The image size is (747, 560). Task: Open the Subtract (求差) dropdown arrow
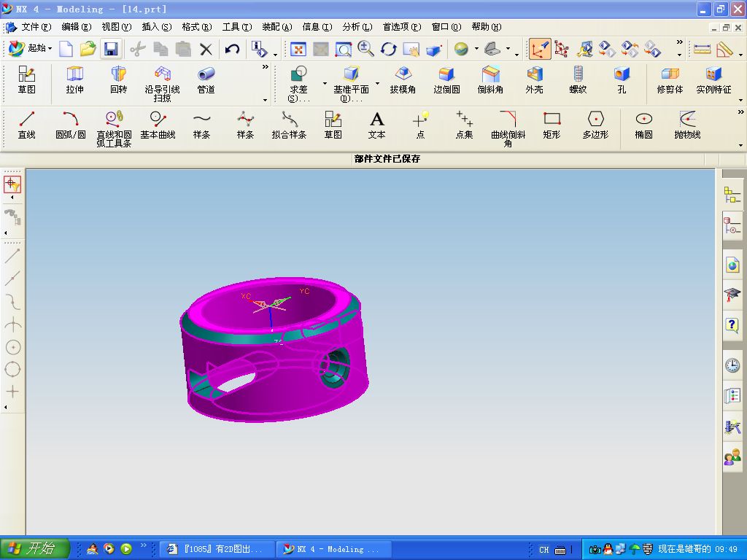(x=325, y=84)
